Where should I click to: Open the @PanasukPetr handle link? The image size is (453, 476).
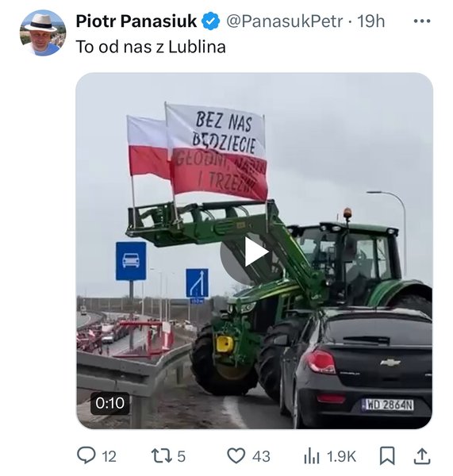[285, 21]
